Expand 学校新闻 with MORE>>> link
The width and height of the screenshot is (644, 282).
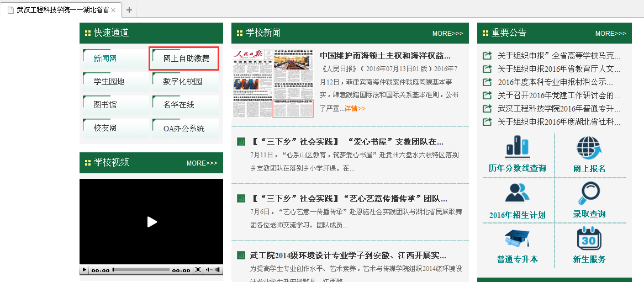(447, 34)
